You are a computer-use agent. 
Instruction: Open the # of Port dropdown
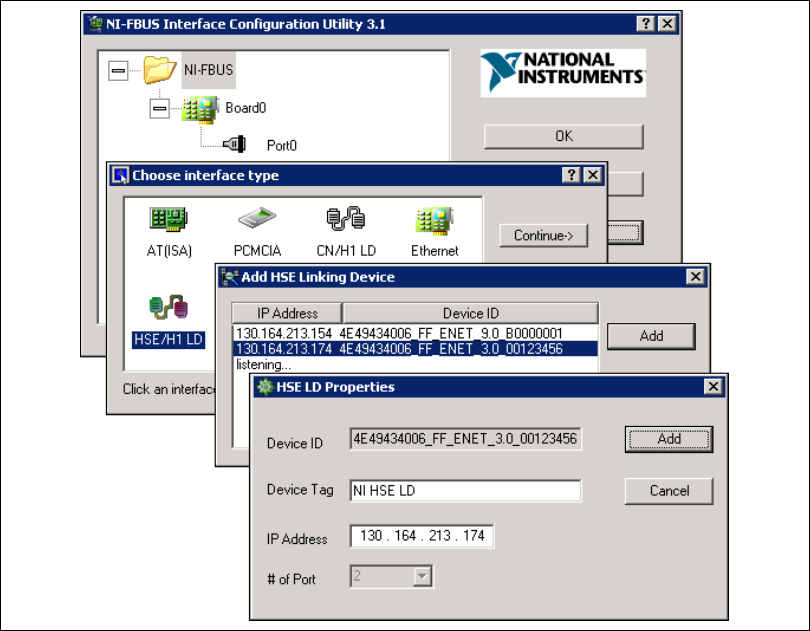[x=423, y=576]
